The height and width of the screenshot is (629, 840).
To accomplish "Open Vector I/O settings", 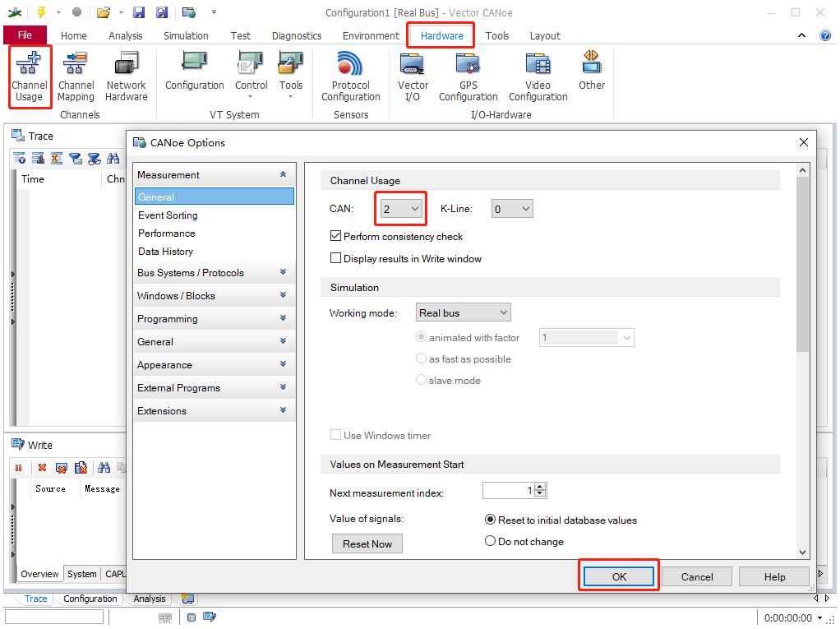I will pyautogui.click(x=413, y=76).
